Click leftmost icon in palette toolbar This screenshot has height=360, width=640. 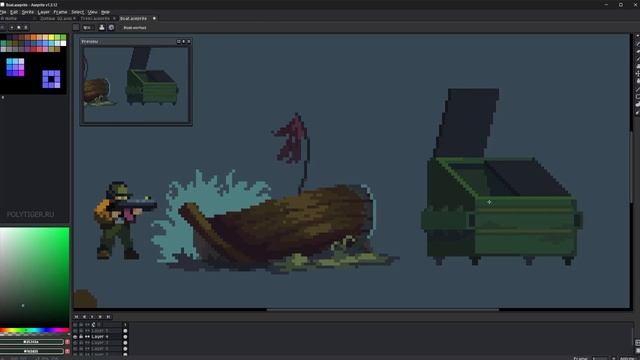2,27
